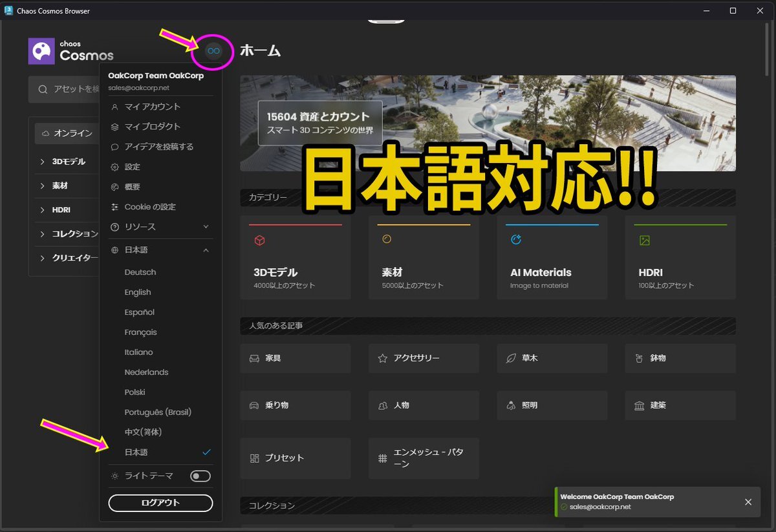The width and height of the screenshot is (776, 532).
Task: Expand the クリエイター tree item
Action: tap(43, 258)
